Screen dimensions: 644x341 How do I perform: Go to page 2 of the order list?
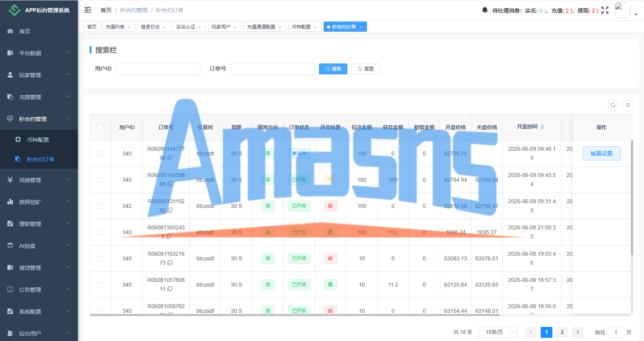pos(562,332)
